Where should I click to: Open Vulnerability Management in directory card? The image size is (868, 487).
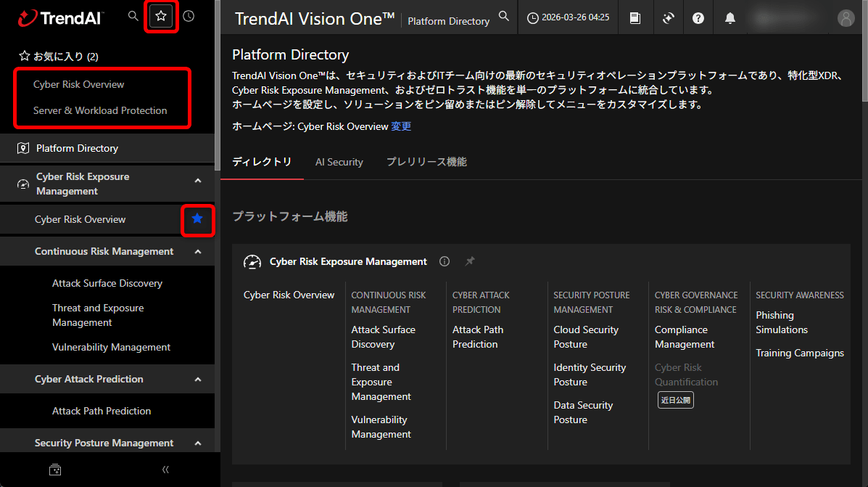(x=381, y=427)
